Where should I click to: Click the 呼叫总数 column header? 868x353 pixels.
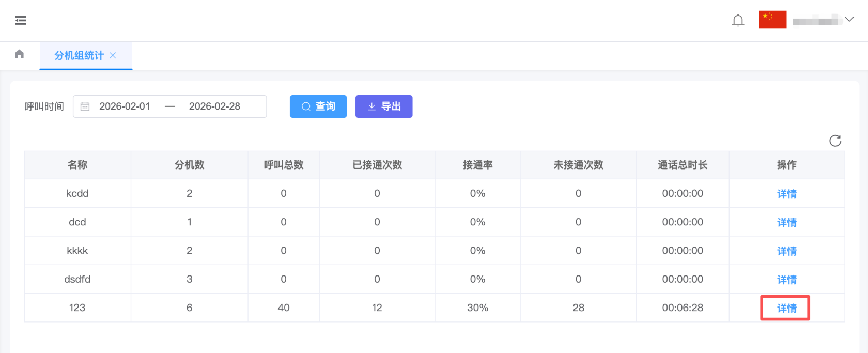(x=283, y=165)
